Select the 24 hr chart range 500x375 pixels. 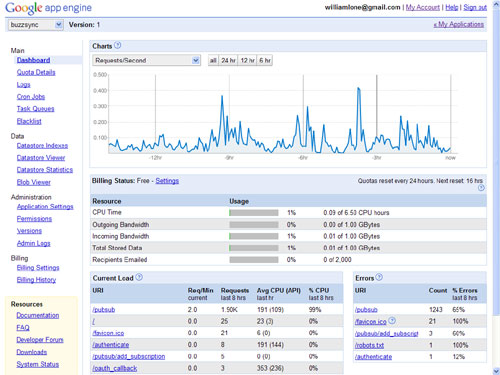tap(228, 60)
